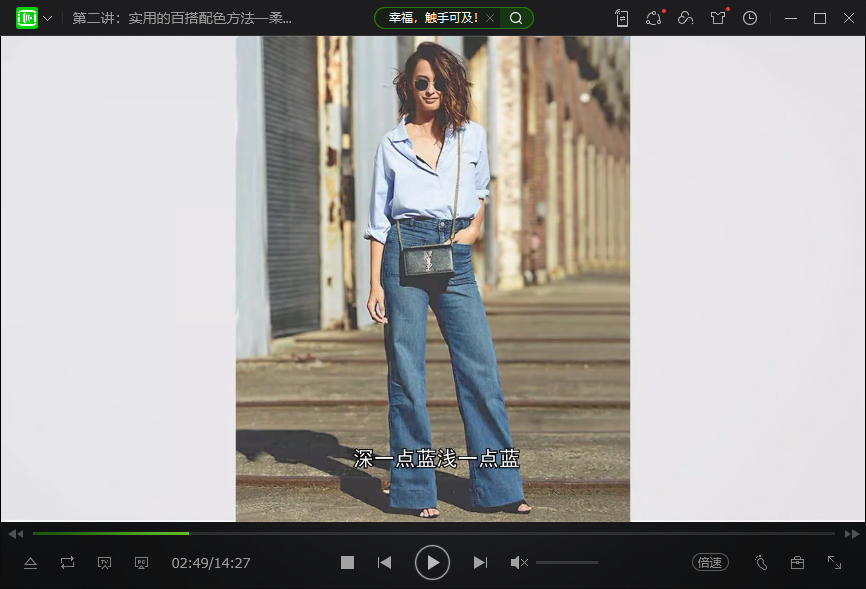Viewport: 866px width, 589px height.
Task: Click the volume slider track
Action: click(x=566, y=563)
